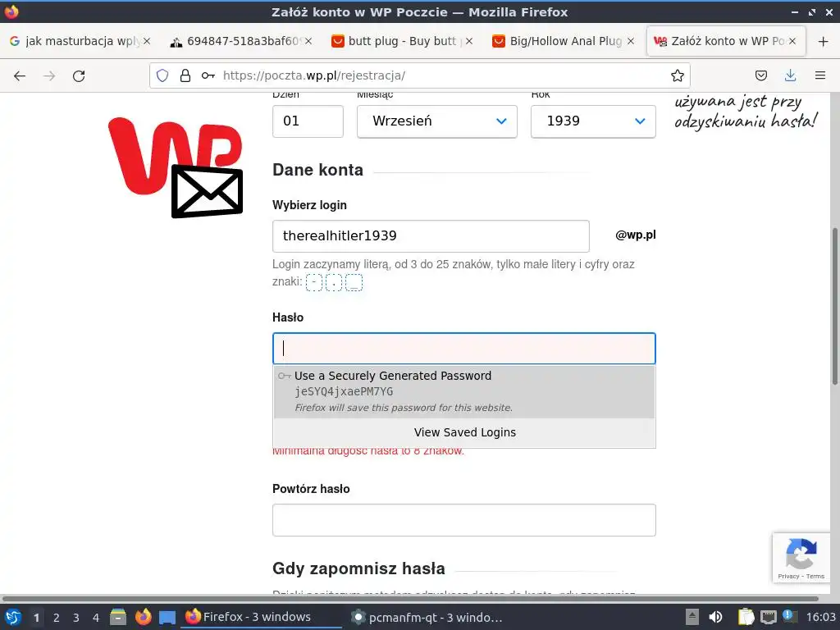The image size is (840, 630).
Task: Open the Pocket save icon
Action: (760, 75)
